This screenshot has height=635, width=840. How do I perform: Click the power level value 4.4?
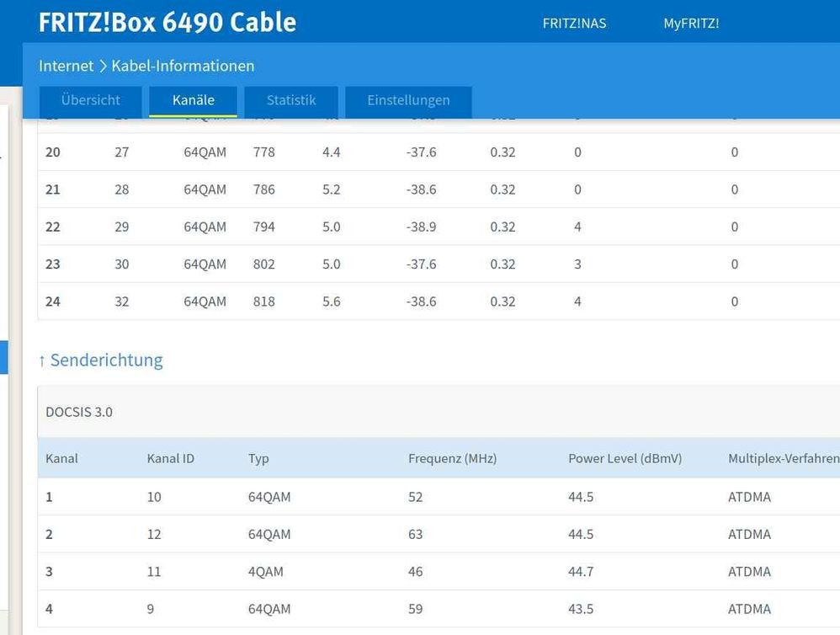331,152
